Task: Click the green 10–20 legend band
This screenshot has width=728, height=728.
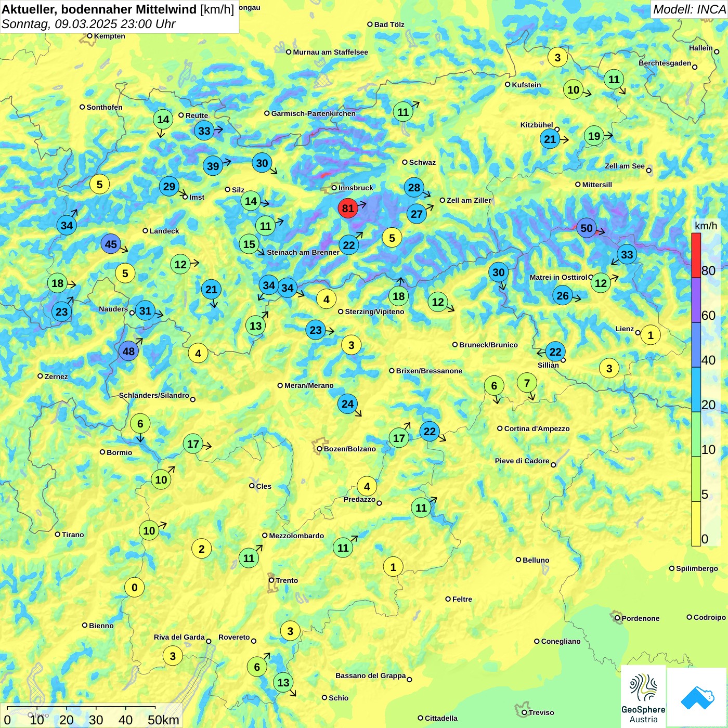Action: point(696,434)
